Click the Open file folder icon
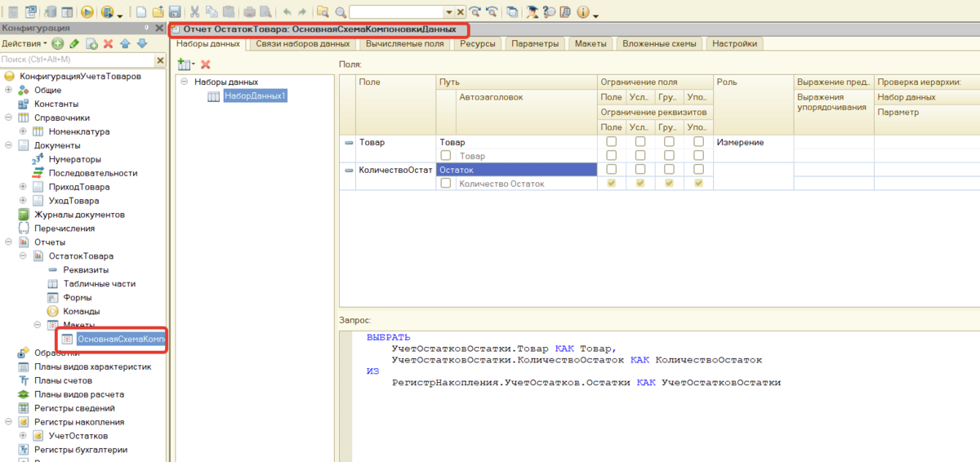This screenshot has width=980, height=462. point(158,12)
